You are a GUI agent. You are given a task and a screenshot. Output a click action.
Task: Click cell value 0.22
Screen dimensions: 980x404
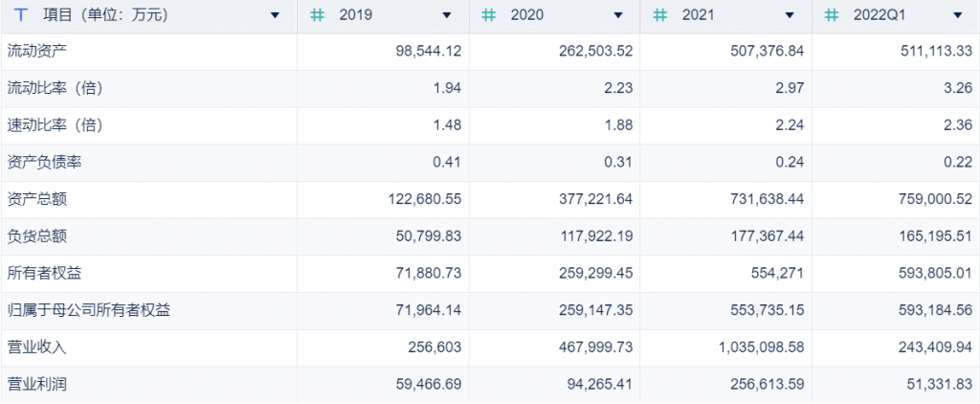(x=958, y=163)
